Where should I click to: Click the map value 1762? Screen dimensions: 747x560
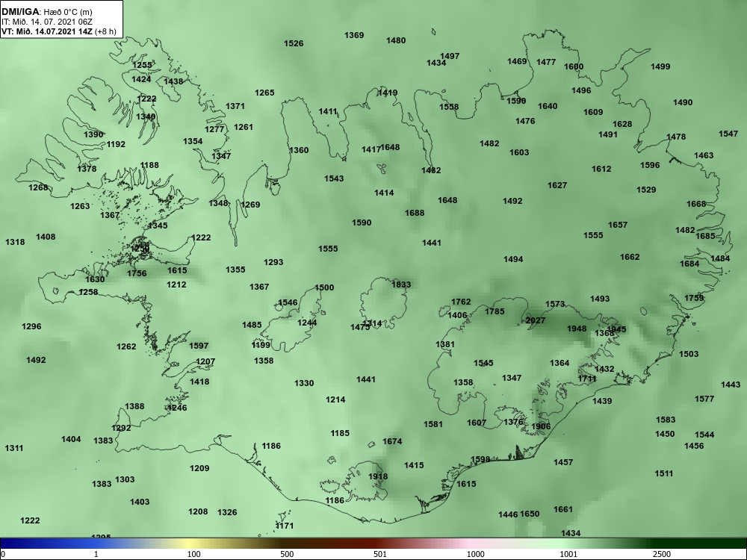[x=461, y=302]
